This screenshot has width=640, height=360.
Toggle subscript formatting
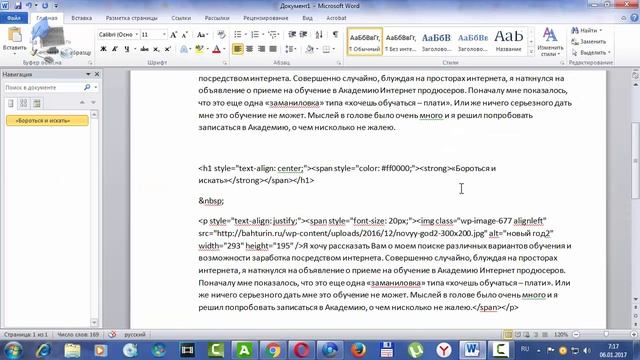click(156, 49)
